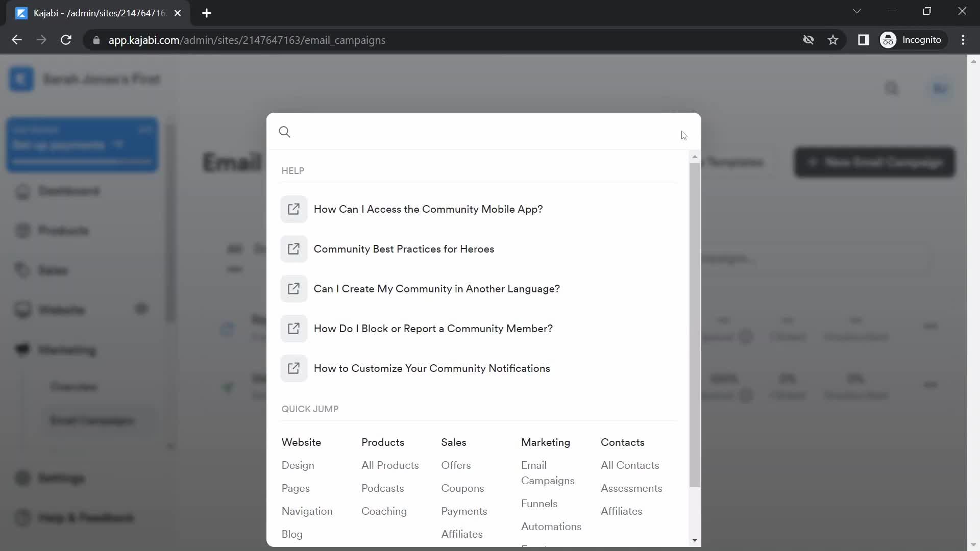Open the Email Campaigns quick jump link

(x=547, y=472)
